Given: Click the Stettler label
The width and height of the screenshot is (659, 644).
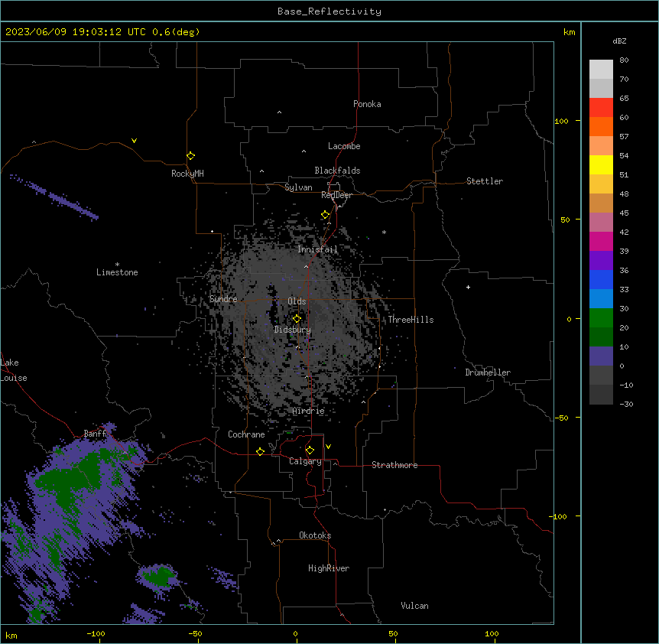Looking at the screenshot, I should point(484,181).
